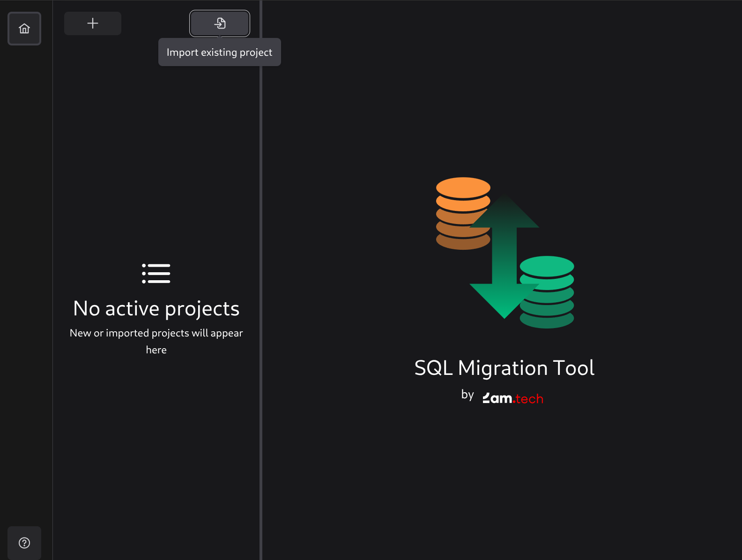The height and width of the screenshot is (560, 742).
Task: Click the Import existing project tooltip
Action: 220,52
